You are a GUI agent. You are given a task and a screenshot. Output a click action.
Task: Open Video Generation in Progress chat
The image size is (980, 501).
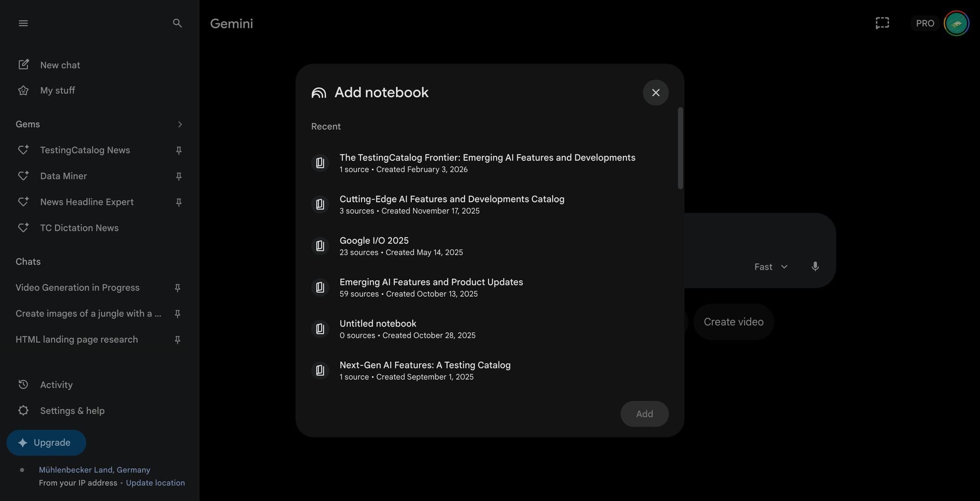[x=99, y=288]
